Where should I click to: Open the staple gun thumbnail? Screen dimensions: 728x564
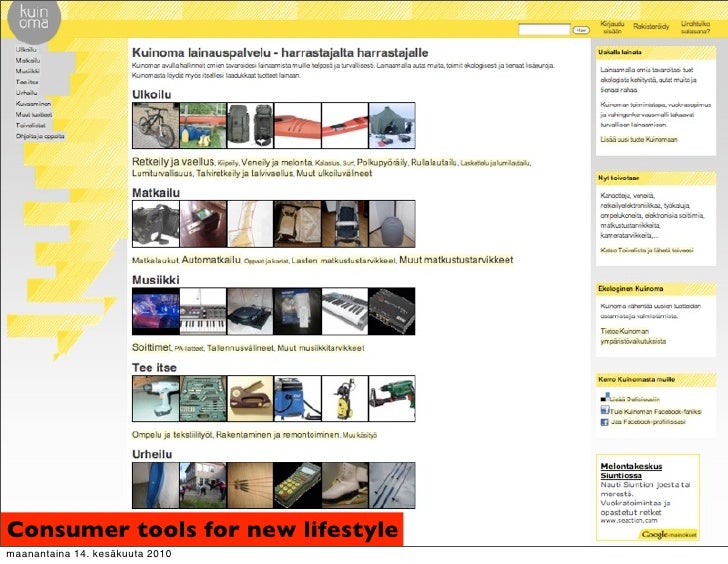pos(250,399)
